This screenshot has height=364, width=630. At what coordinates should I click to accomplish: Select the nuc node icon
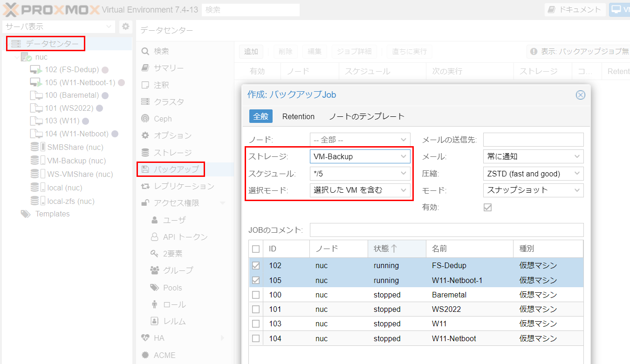26,57
